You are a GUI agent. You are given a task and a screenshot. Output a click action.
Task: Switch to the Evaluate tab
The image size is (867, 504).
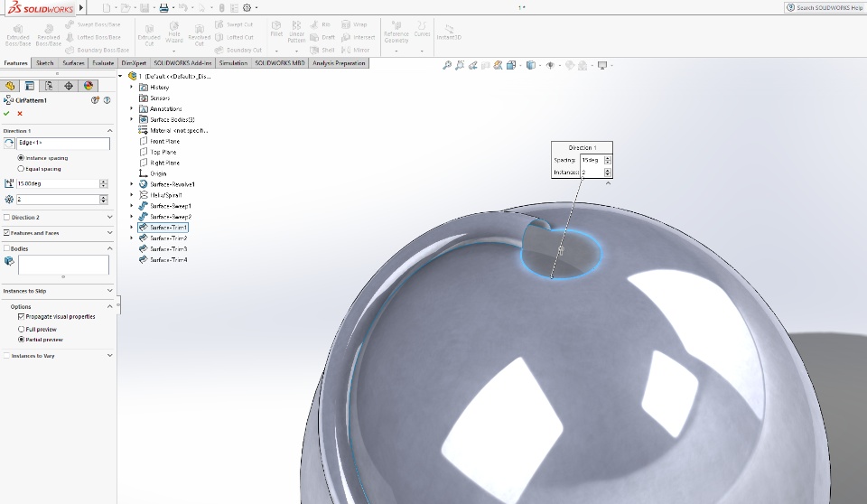pyautogui.click(x=103, y=63)
